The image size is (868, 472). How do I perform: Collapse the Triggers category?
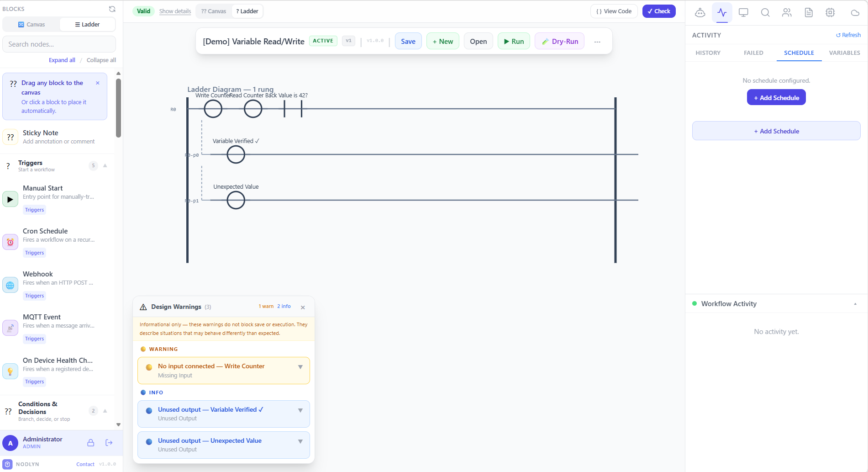click(105, 165)
